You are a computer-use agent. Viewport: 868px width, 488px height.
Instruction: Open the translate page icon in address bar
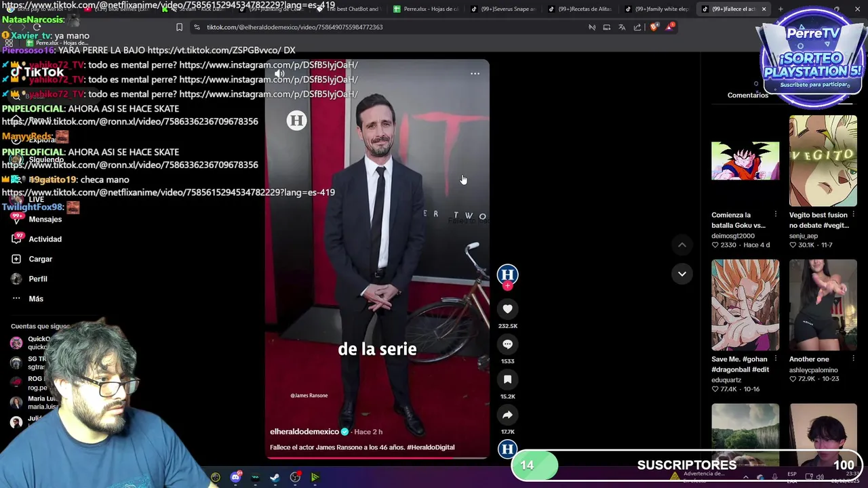click(x=622, y=27)
